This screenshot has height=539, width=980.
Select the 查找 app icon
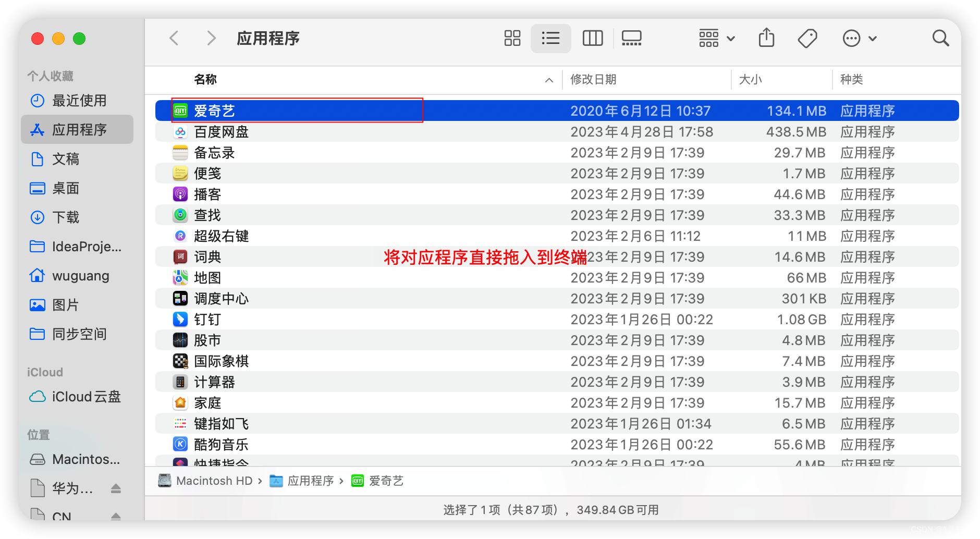(x=180, y=215)
